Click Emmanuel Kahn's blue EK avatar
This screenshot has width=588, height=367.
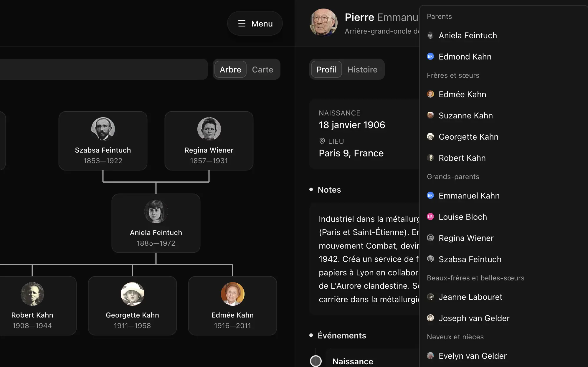tap(430, 196)
